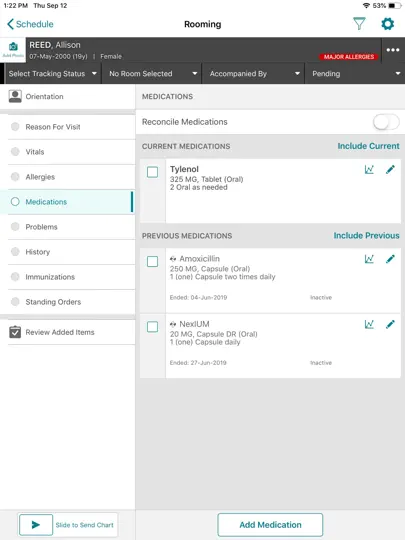Select the Allergies status circle
This screenshot has width=405, height=540.
coord(15,177)
